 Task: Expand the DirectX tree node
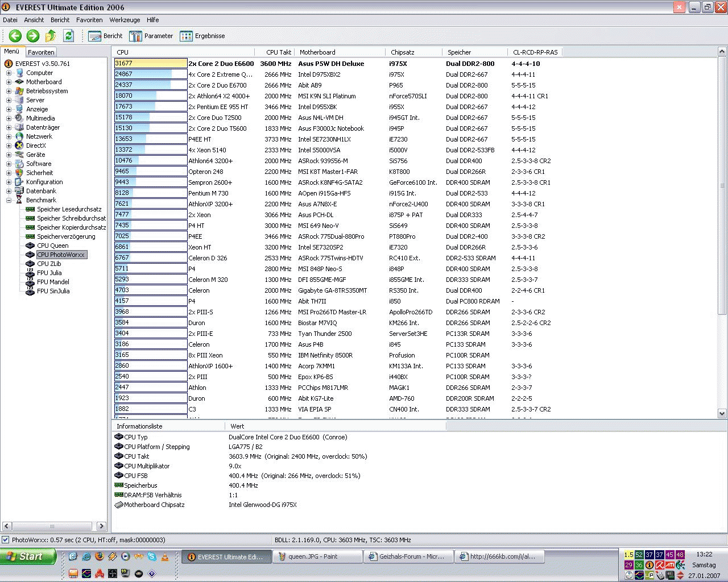click(9, 145)
